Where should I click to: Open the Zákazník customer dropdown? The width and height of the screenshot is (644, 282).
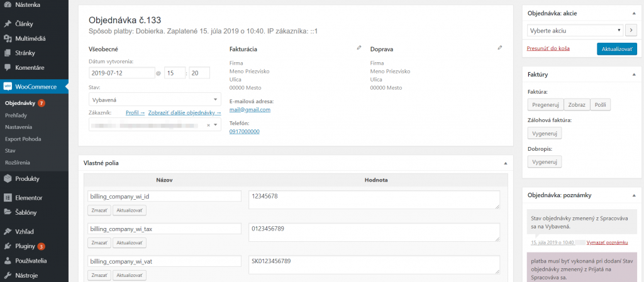(x=155, y=125)
